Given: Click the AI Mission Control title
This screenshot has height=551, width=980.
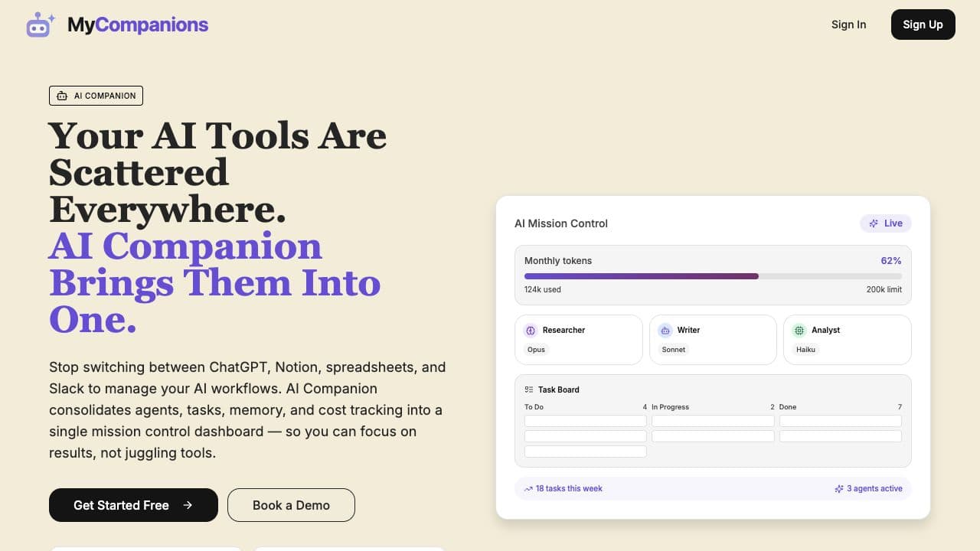Looking at the screenshot, I should pos(561,223).
